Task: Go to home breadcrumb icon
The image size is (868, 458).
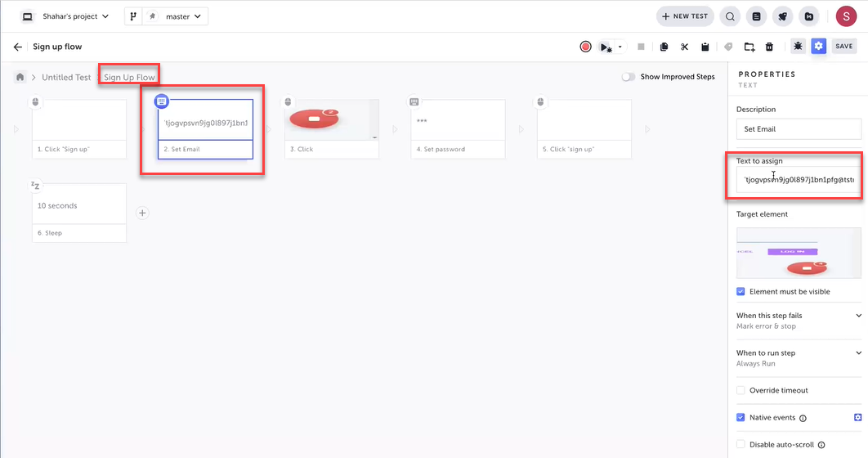Action: pos(20,77)
